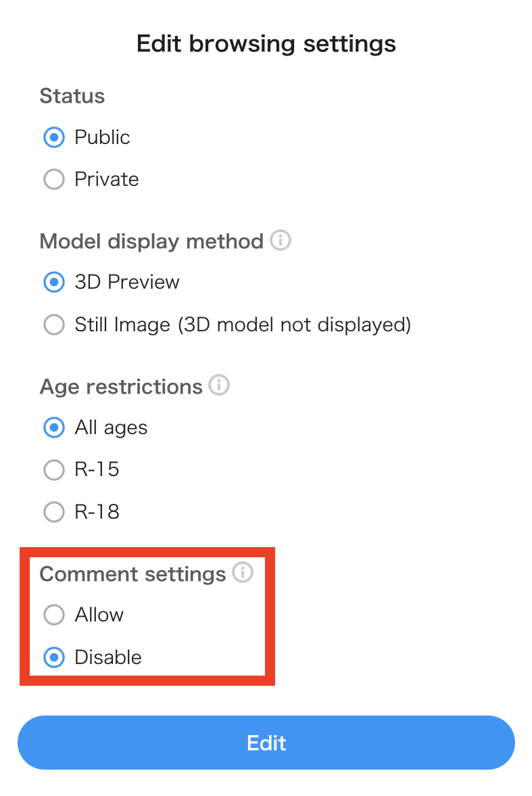The image size is (532, 796).
Task: Open the Model display method info tooltip
Action: pos(282,241)
